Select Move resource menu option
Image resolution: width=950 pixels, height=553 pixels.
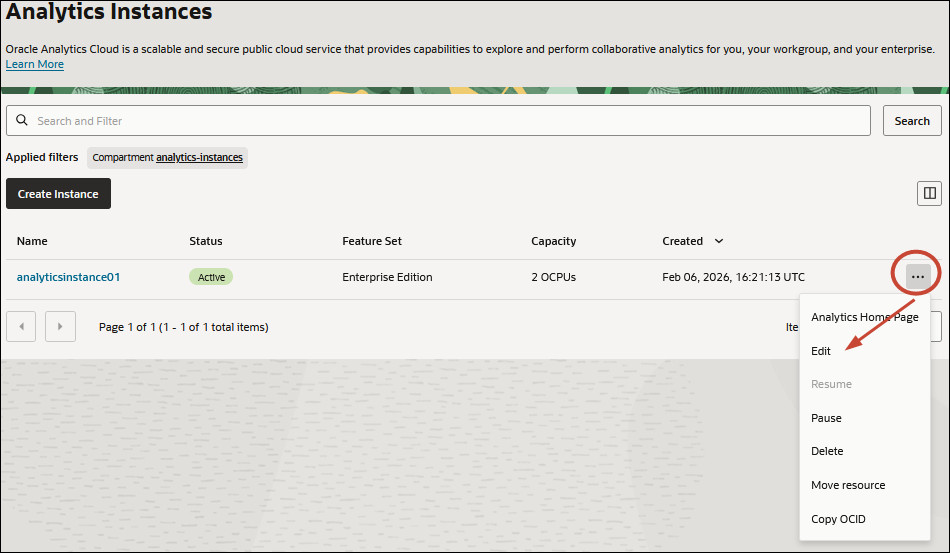click(x=848, y=485)
